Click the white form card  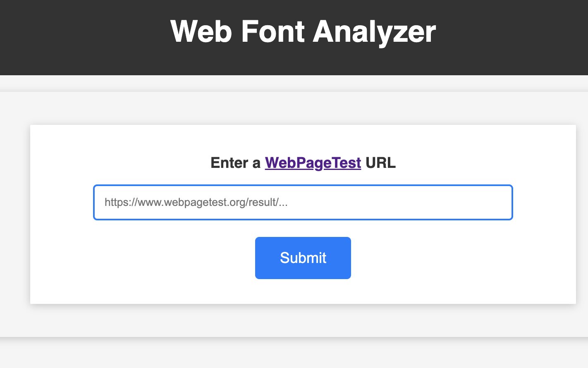[x=303, y=289]
